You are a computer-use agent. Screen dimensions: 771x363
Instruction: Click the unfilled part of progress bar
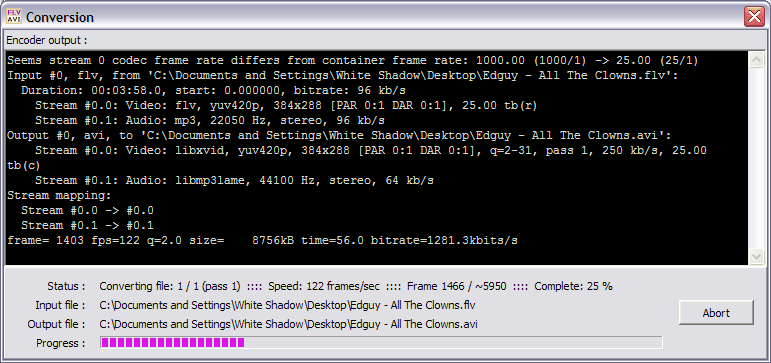point(453,342)
